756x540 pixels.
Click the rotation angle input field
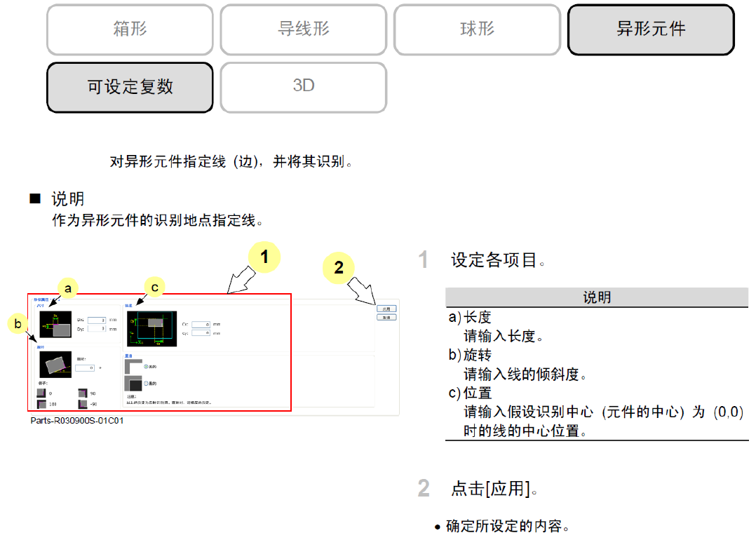point(85,368)
